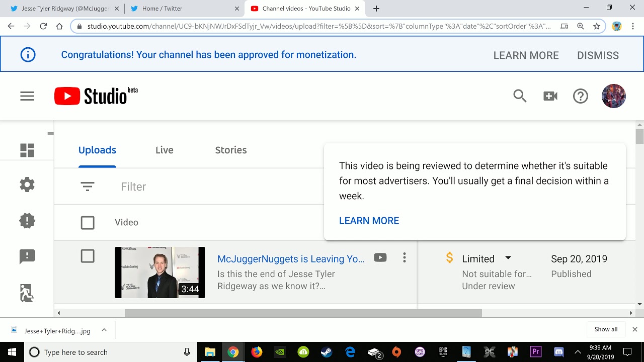The height and width of the screenshot is (362, 644).
Task: Tick the McJuggerNuggets video checkbox
Action: [88, 256]
